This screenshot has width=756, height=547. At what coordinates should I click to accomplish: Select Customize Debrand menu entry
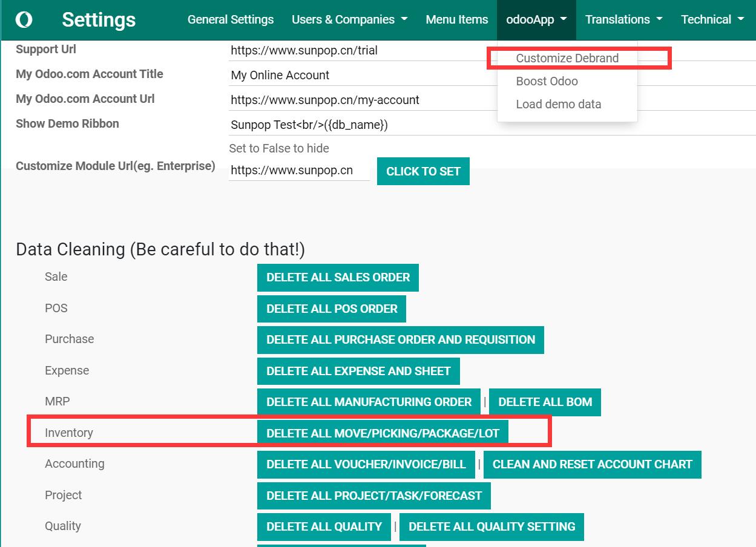567,58
